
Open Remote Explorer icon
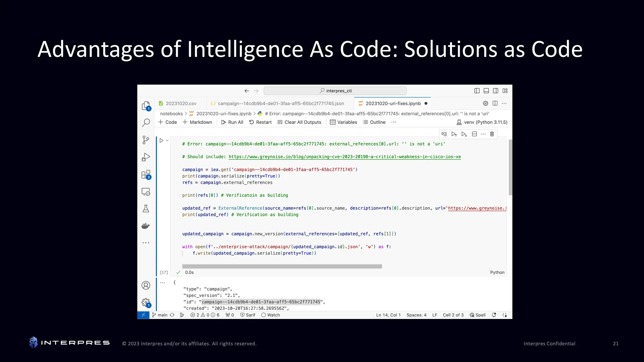tap(146, 191)
